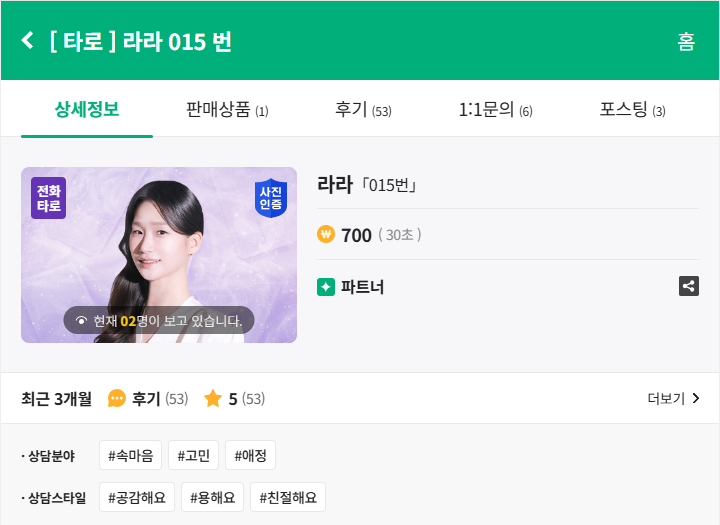
Task: Click the green 파트너 badge icon
Action: pyautogui.click(x=326, y=287)
